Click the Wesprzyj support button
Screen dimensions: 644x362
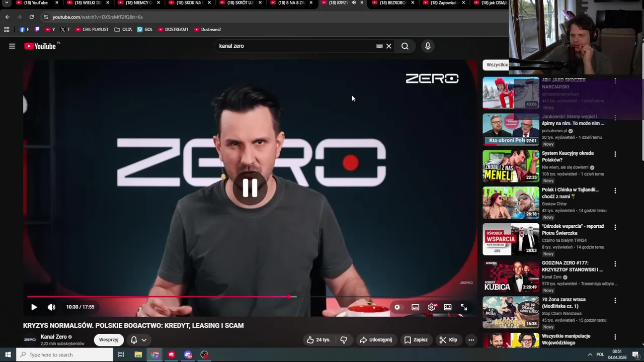pyautogui.click(x=109, y=340)
